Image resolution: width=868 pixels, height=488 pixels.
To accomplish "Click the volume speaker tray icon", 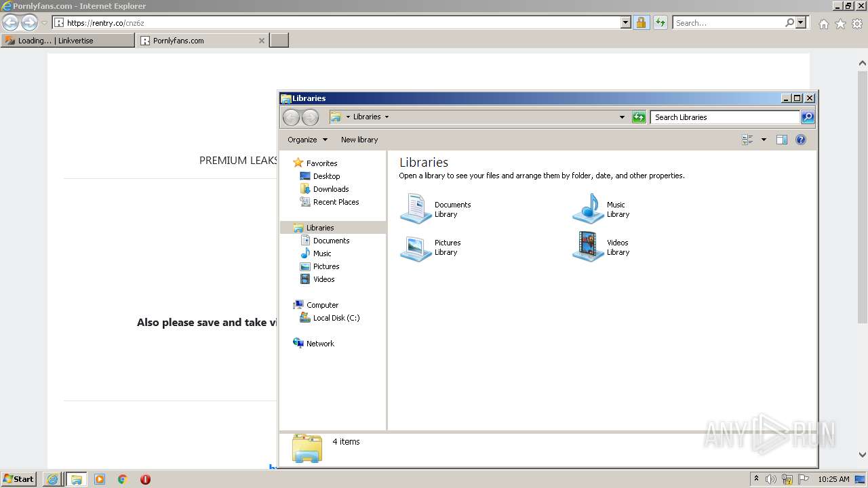I will [x=771, y=479].
